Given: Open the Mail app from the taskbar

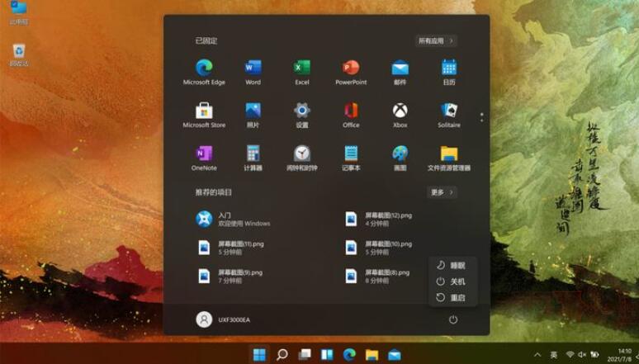Looking at the screenshot, I should (394, 355).
